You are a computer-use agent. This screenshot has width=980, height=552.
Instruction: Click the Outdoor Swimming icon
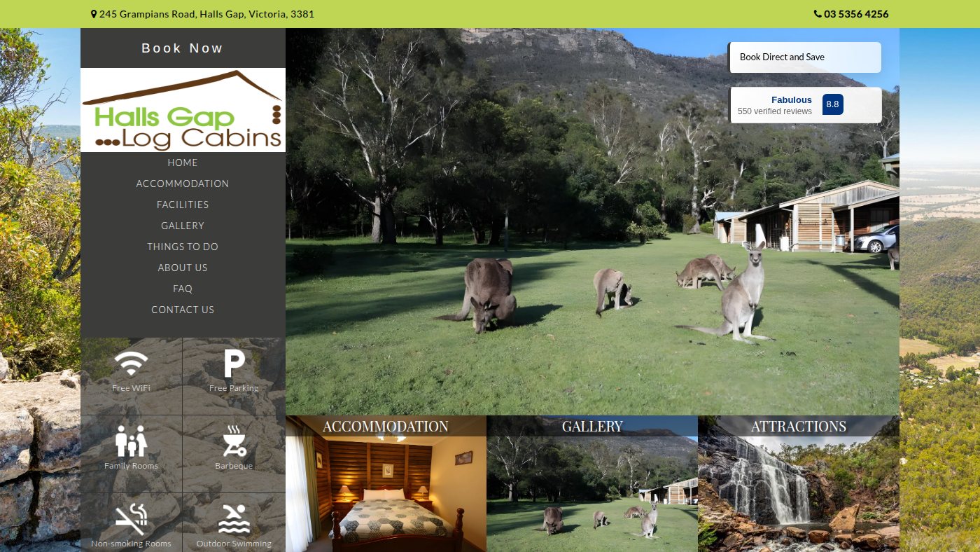[234, 519]
